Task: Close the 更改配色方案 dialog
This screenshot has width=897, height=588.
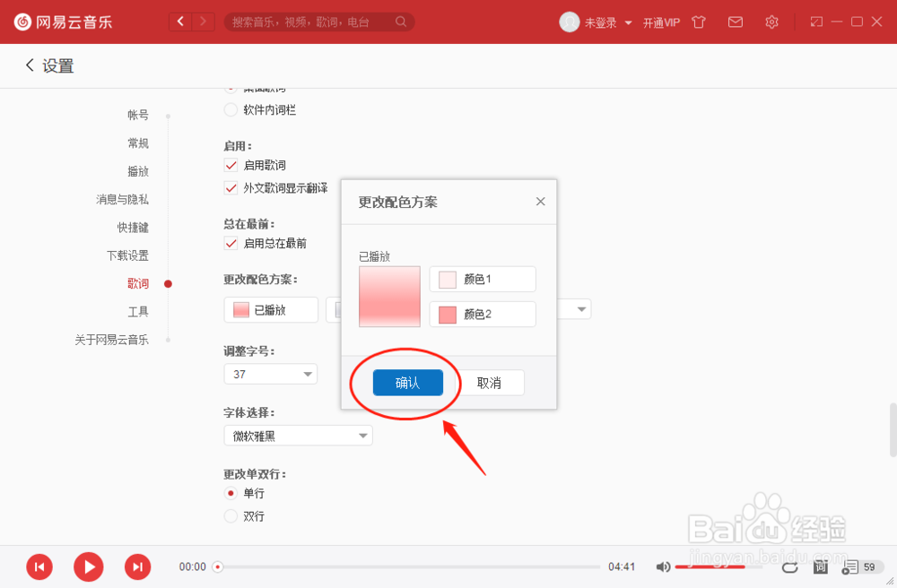Action: (541, 201)
